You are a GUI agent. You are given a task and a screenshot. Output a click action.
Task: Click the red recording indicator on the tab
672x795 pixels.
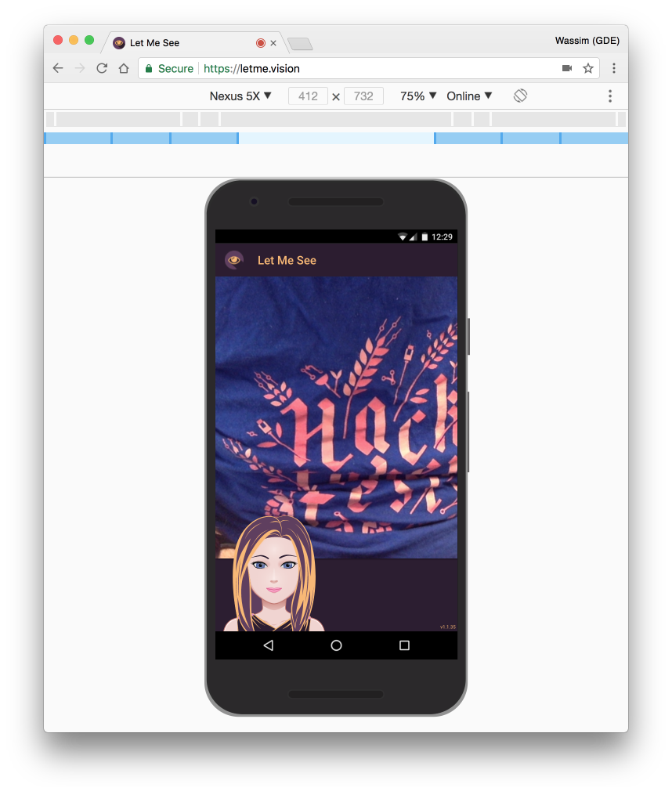261,43
